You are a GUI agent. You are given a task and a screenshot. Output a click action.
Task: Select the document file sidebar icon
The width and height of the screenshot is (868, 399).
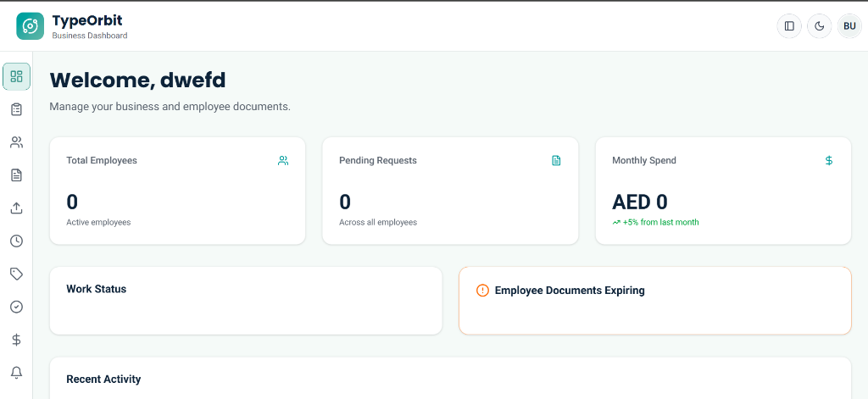click(x=16, y=175)
